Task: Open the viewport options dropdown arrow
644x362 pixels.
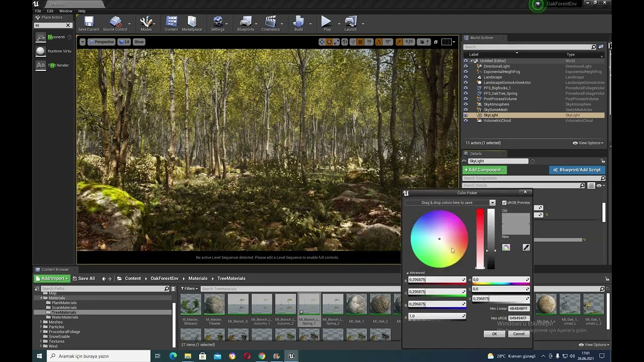Action: point(83,42)
